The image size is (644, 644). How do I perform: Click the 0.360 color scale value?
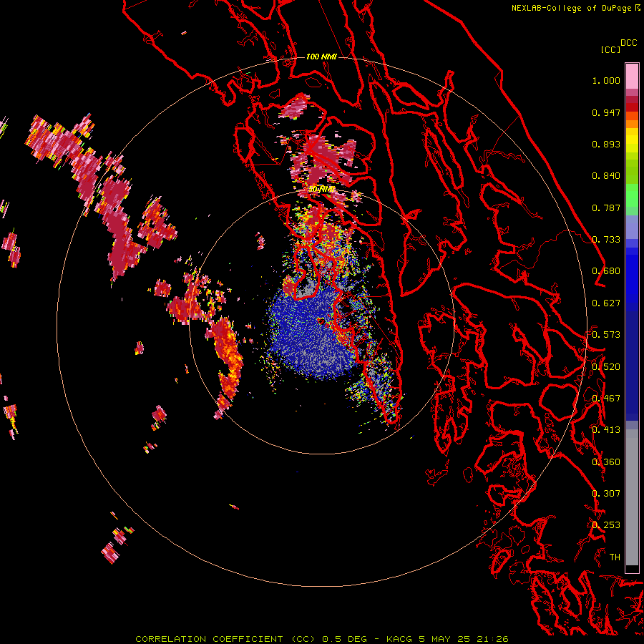coord(606,462)
